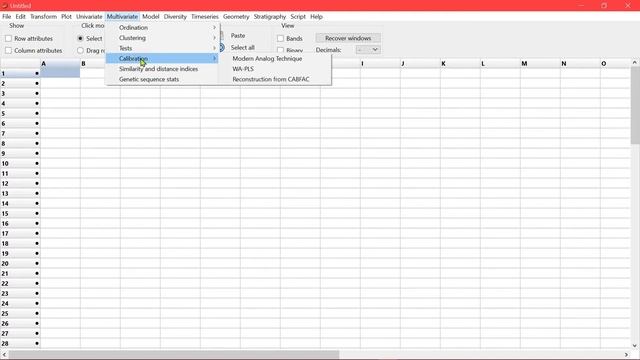Open the Model menu

[x=151, y=17]
